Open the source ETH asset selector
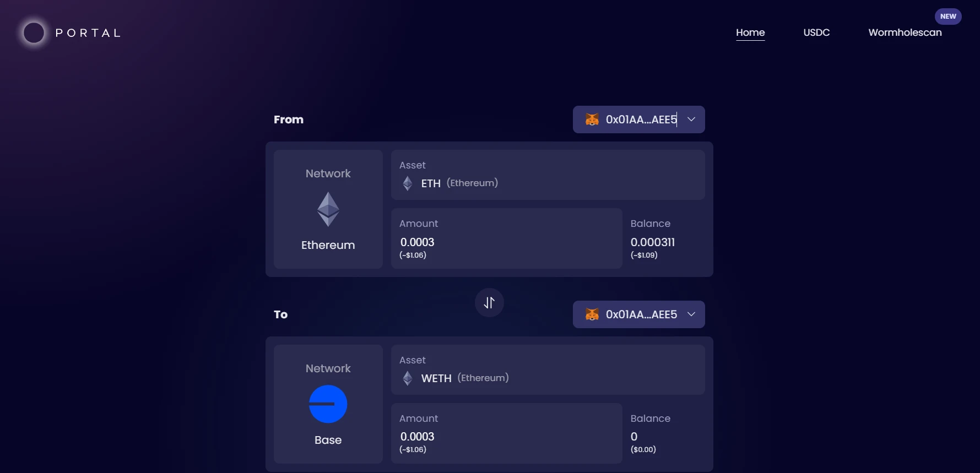980x473 pixels. pos(548,175)
